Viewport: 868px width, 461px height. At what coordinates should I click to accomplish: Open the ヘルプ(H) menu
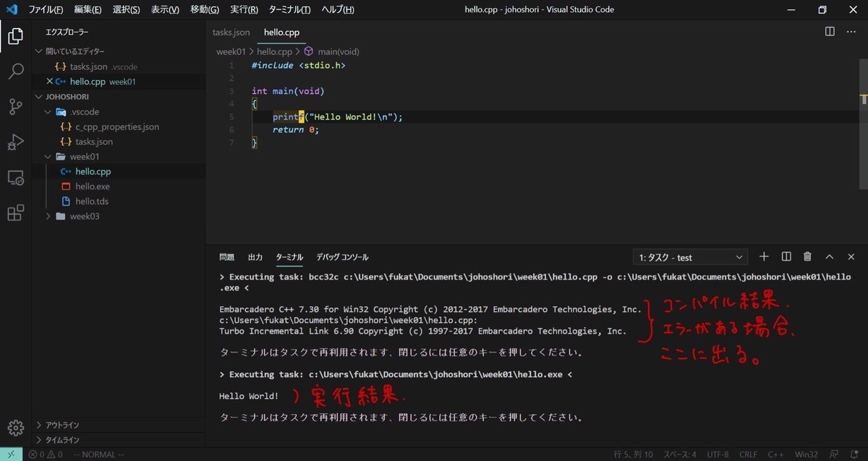[338, 10]
